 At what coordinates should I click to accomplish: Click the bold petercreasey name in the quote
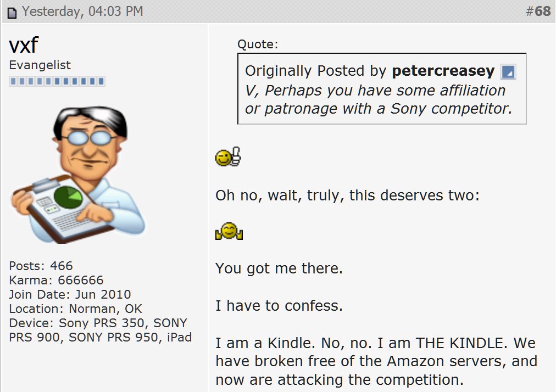[x=443, y=71]
